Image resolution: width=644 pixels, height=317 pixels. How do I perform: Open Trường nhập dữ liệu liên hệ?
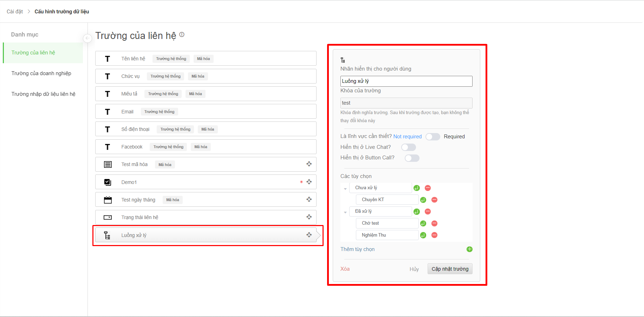(43, 94)
